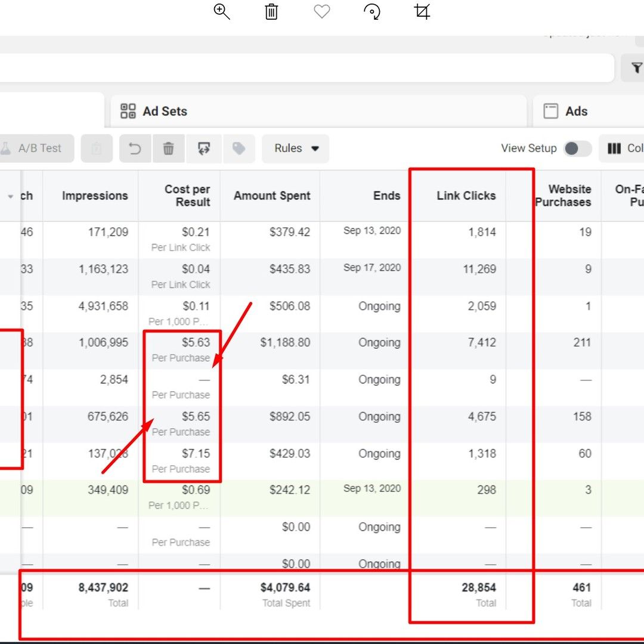Click the search and filter input bar
Image resolution: width=644 pixels, height=644 pixels.
[298, 68]
